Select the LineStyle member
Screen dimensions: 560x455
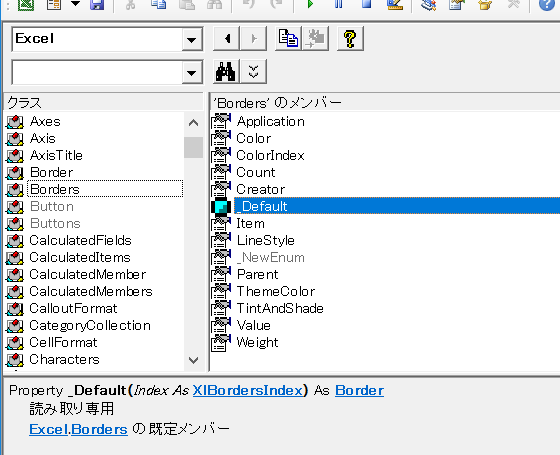(x=266, y=240)
